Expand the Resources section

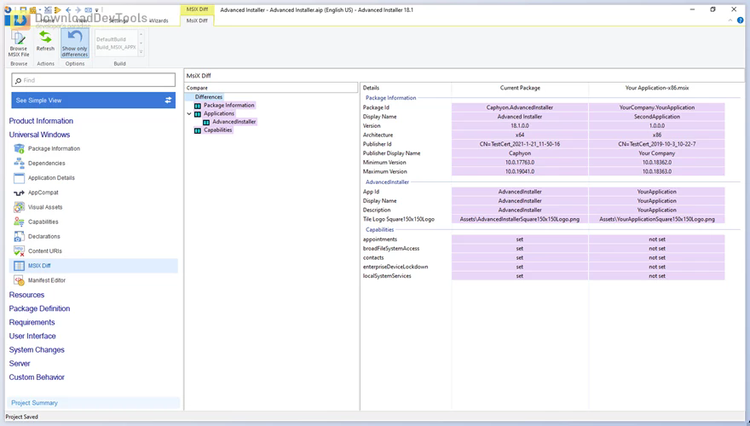[27, 295]
